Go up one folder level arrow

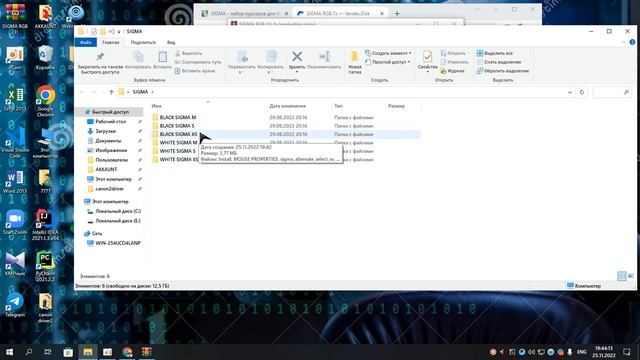[111, 92]
